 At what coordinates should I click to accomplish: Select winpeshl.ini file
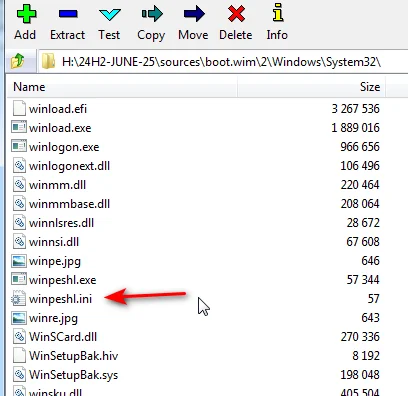(60, 299)
